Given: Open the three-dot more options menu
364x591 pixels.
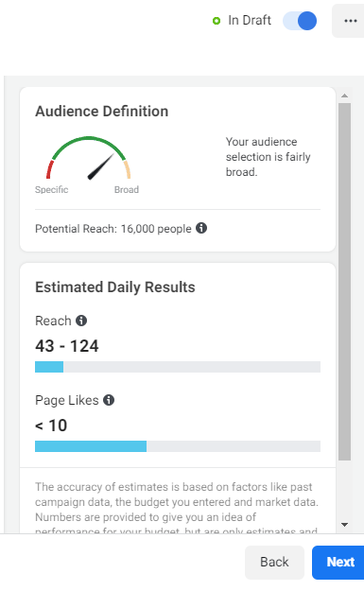Looking at the screenshot, I should tap(350, 21).
